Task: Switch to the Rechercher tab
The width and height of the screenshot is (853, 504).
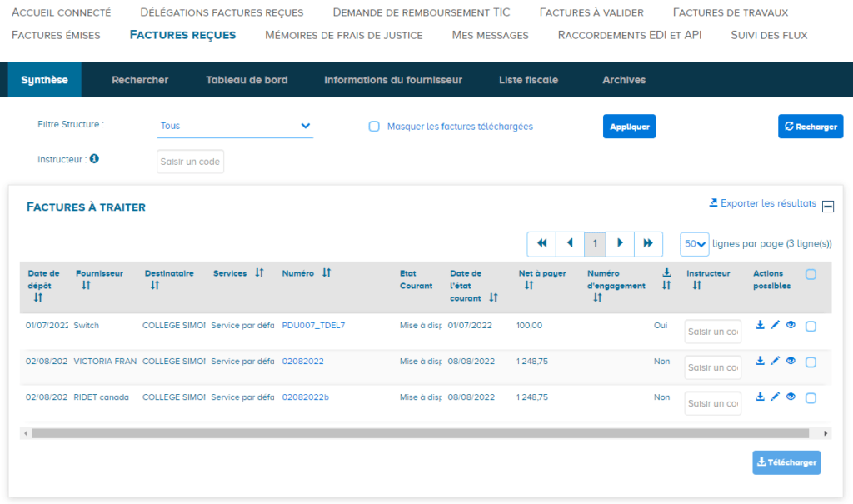Action: pos(140,80)
